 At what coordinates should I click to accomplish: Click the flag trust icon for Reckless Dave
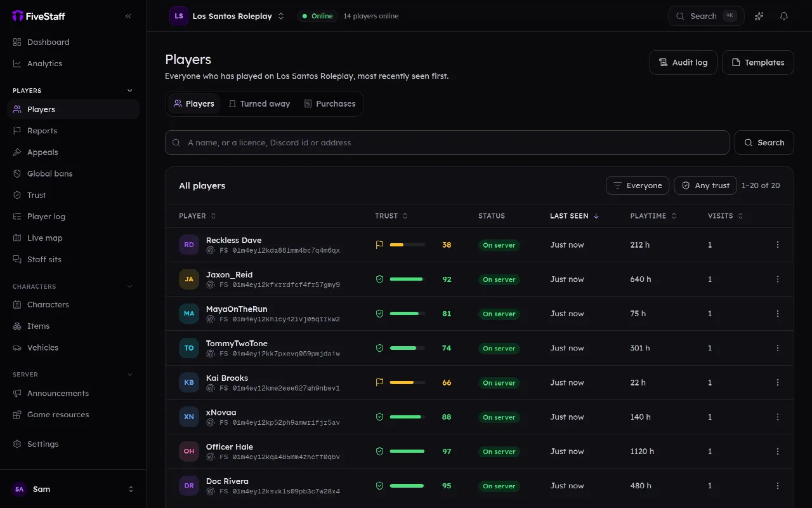(x=380, y=245)
